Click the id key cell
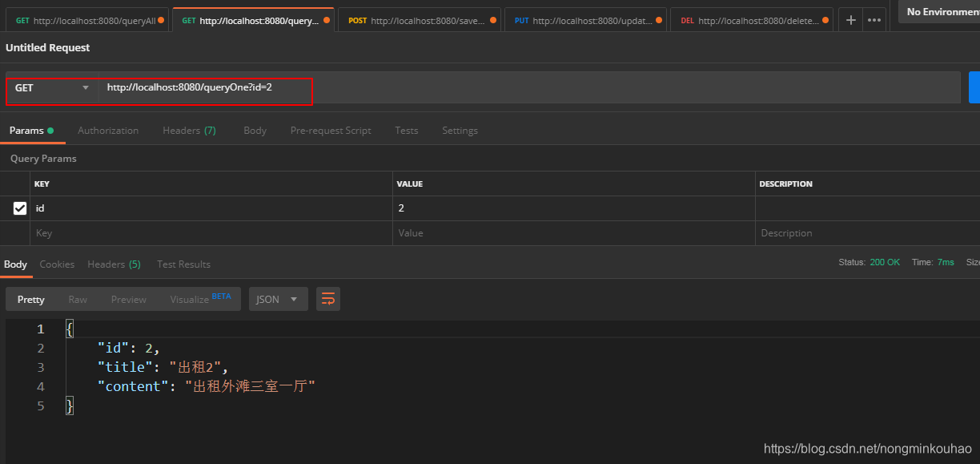This screenshot has width=980, height=464. click(211, 208)
